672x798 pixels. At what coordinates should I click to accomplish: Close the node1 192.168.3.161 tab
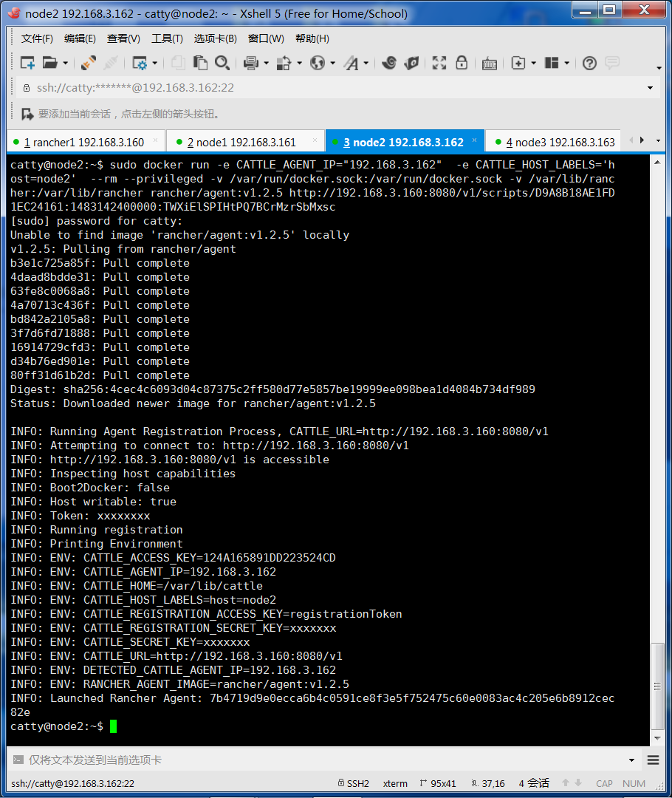315,140
